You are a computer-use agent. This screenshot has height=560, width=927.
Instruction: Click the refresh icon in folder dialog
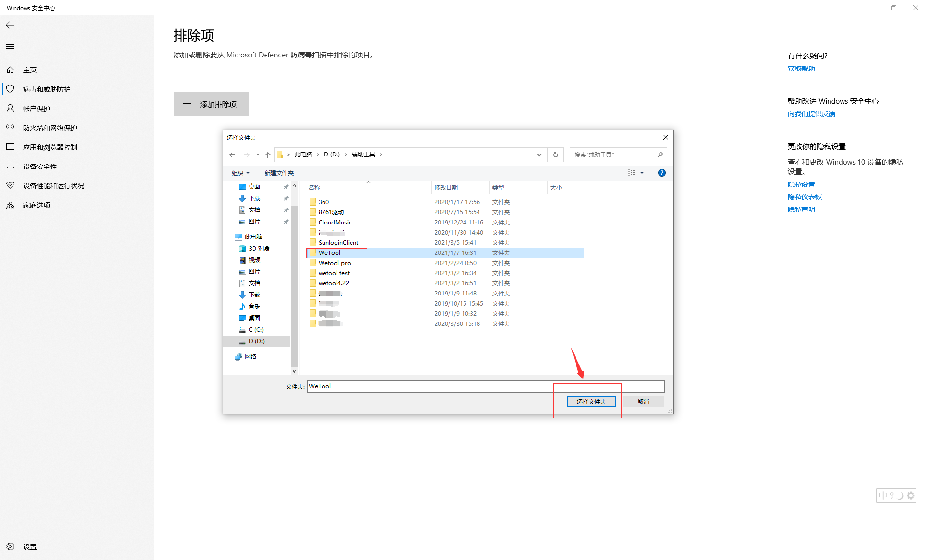(555, 155)
